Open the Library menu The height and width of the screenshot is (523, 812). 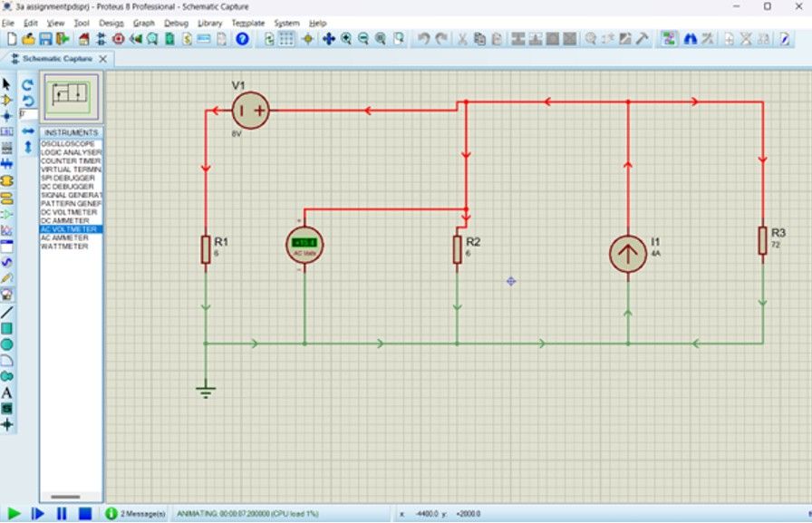209,24
